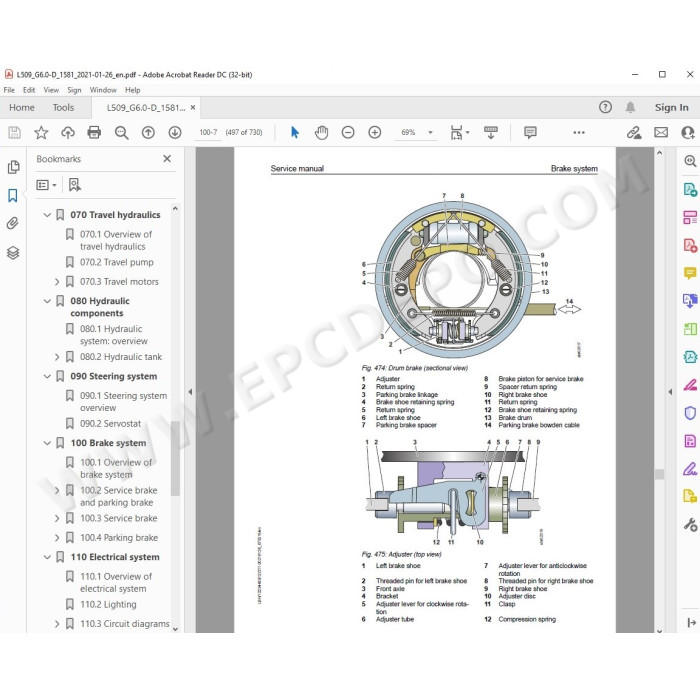Open Fill & Sign pen tool

pos(690,469)
